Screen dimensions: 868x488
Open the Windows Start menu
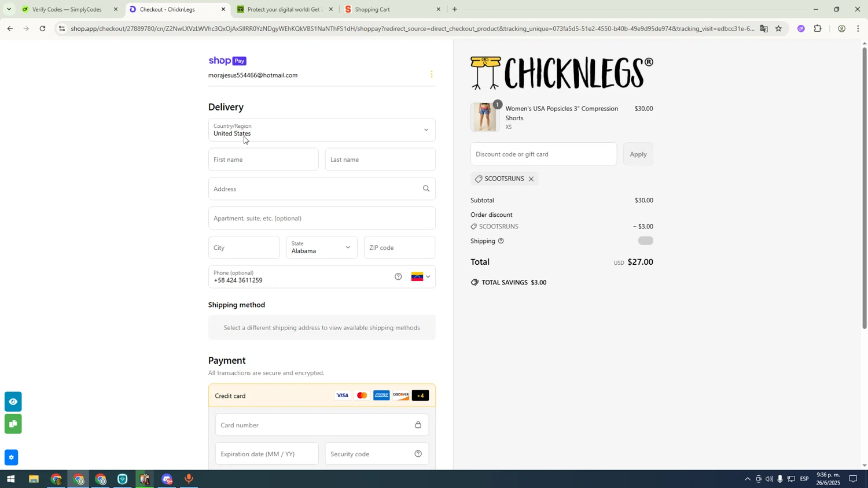point(10,479)
